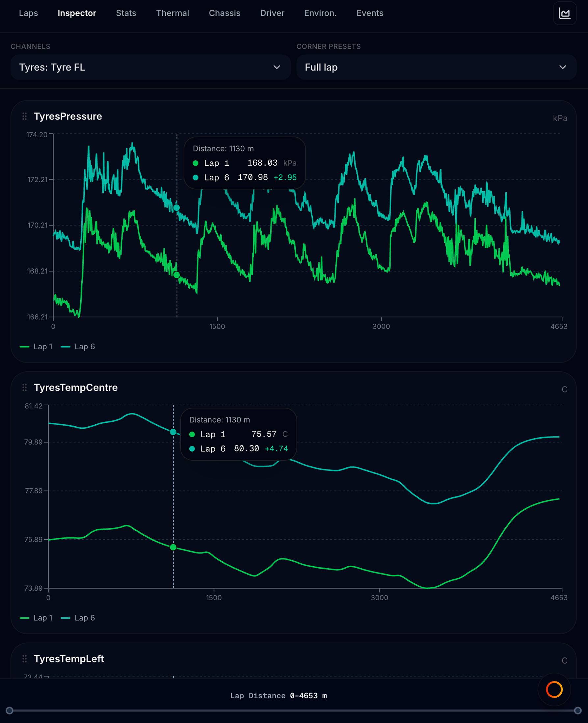Image resolution: width=588 pixels, height=723 pixels.
Task: Grab the TyresTempLeft drag handle
Action: (x=24, y=659)
